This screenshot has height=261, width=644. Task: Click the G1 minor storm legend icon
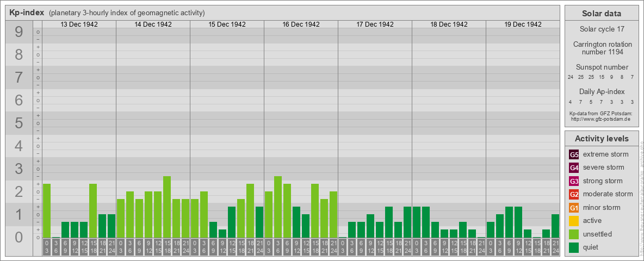tap(574, 208)
